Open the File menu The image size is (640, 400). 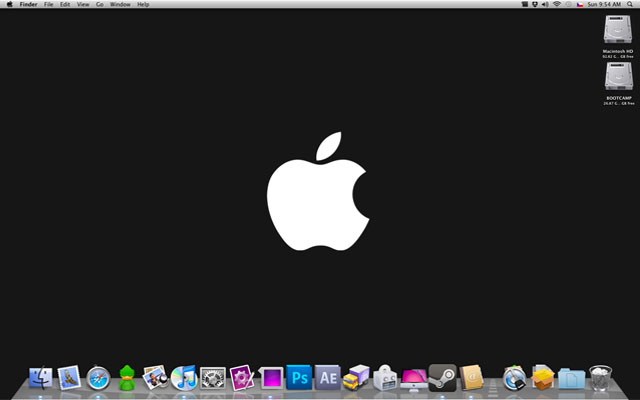48,5
